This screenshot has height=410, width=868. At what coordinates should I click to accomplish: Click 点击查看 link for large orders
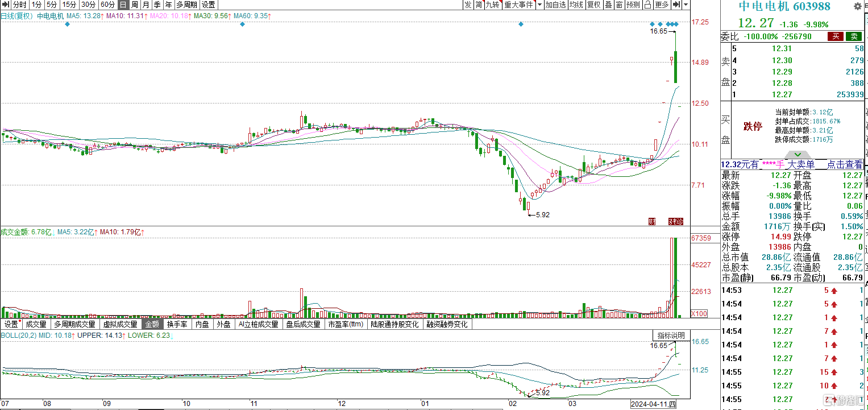pos(844,164)
